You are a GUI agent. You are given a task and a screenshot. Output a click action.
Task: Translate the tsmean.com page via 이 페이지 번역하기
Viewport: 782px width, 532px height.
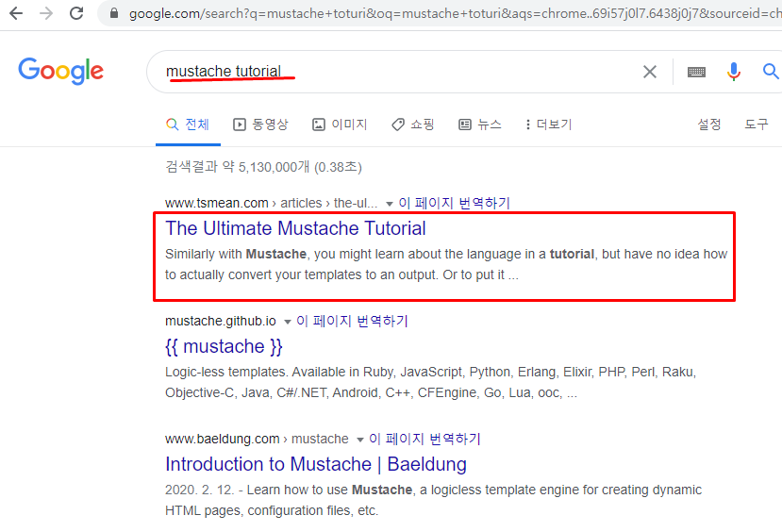[454, 203]
